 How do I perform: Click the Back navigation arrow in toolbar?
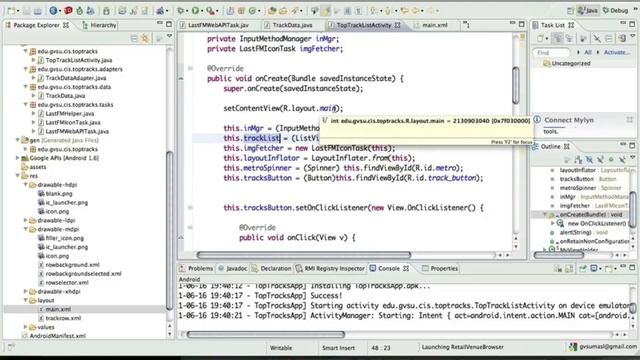[x=415, y=11]
